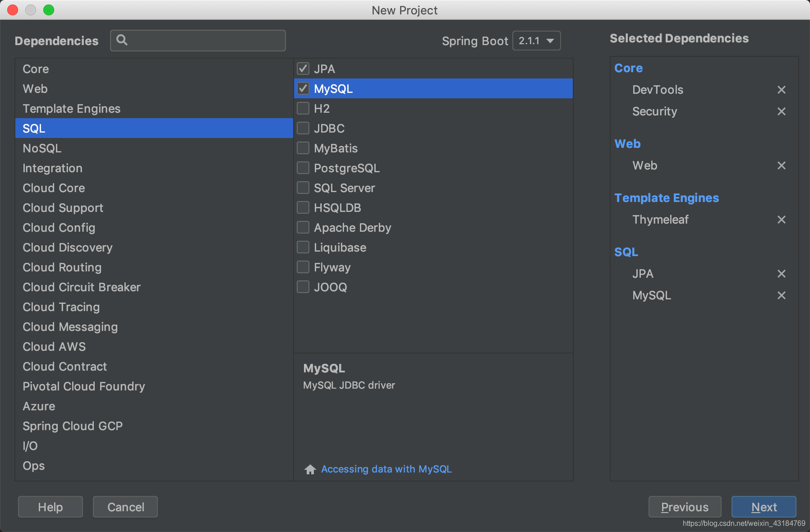
Task: Select the Core category
Action: (154, 69)
